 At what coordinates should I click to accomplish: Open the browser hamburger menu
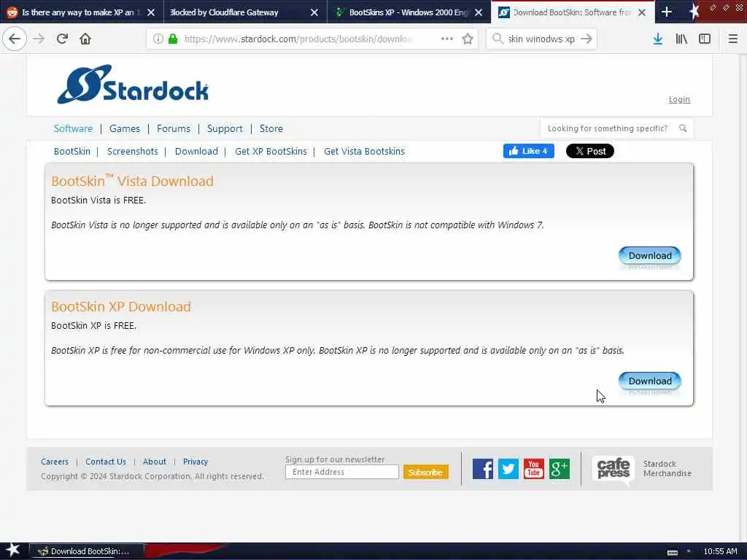click(x=733, y=39)
